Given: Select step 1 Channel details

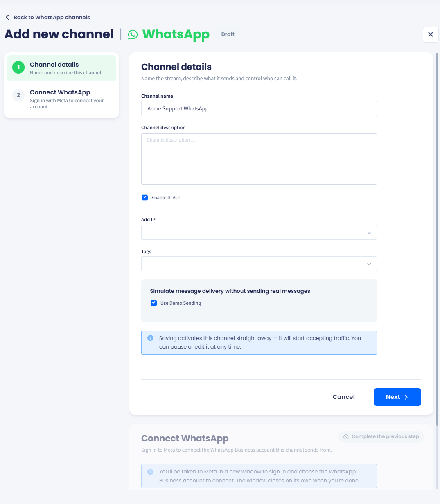Looking at the screenshot, I should [62, 68].
